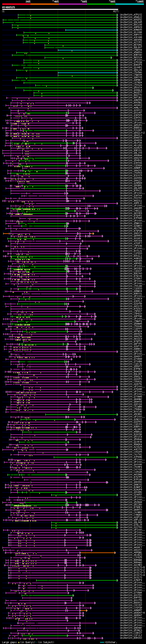Click label UniRef100_A8NHF1
The height and width of the screenshot is (644, 146).
coord(131,168)
